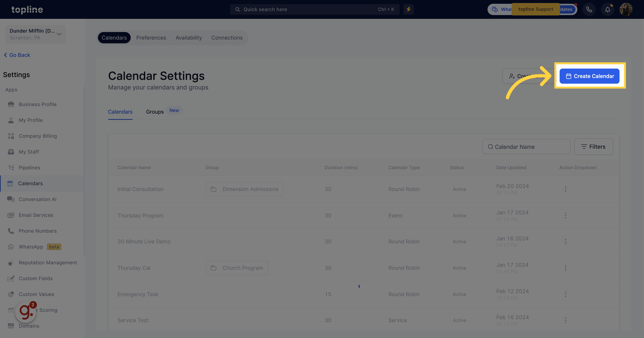Navigate to Phone Numbers settings
Image resolution: width=644 pixels, height=338 pixels.
(x=37, y=231)
